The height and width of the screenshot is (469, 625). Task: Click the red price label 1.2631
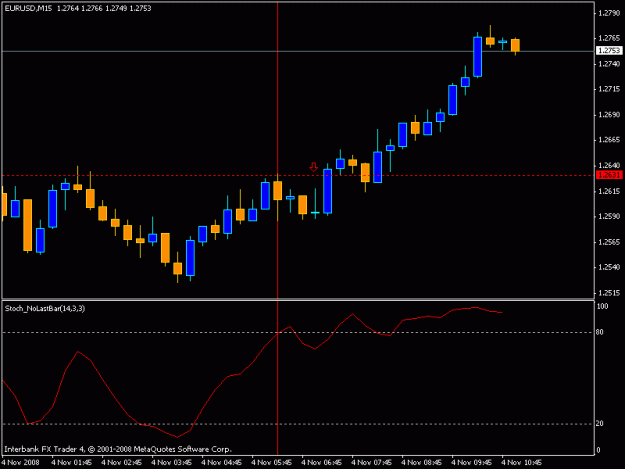pos(609,175)
